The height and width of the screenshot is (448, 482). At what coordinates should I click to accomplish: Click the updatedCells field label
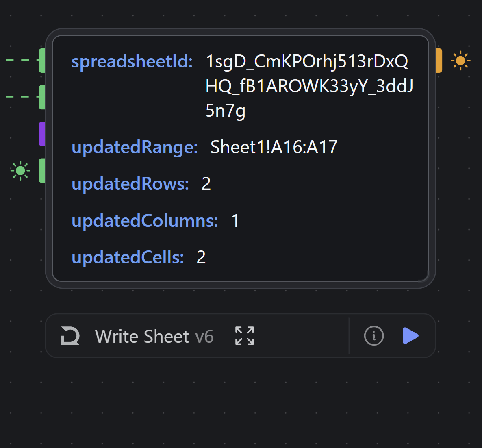click(x=128, y=257)
